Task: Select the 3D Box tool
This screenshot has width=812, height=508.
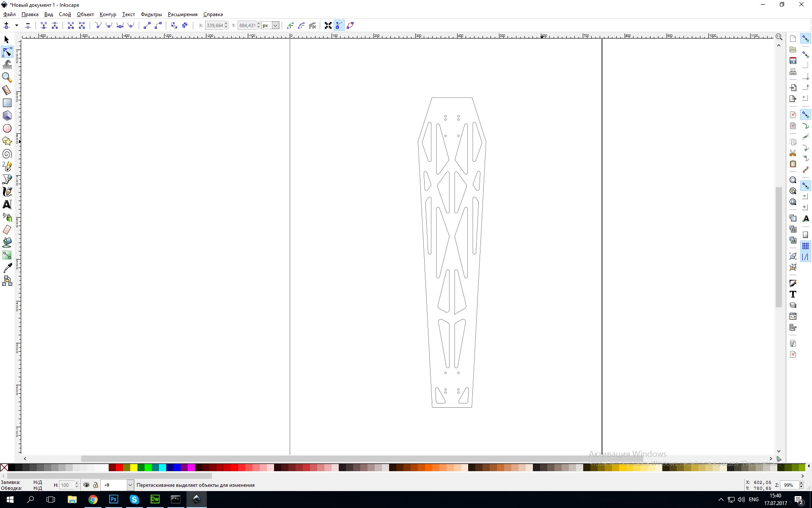Action: 7,116
